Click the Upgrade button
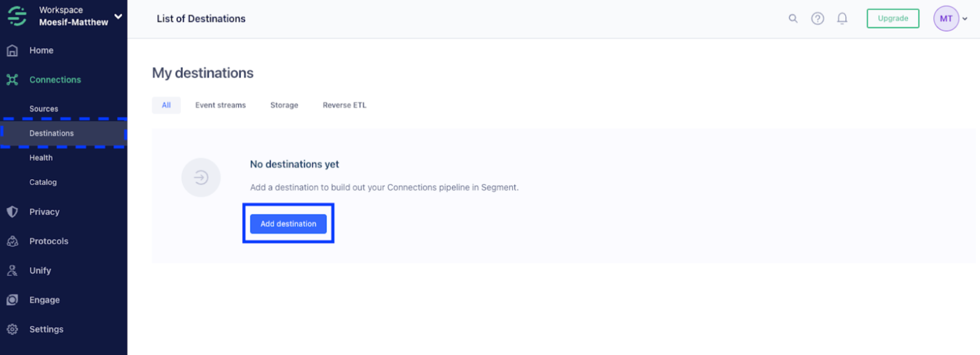The height and width of the screenshot is (355, 980). click(893, 18)
